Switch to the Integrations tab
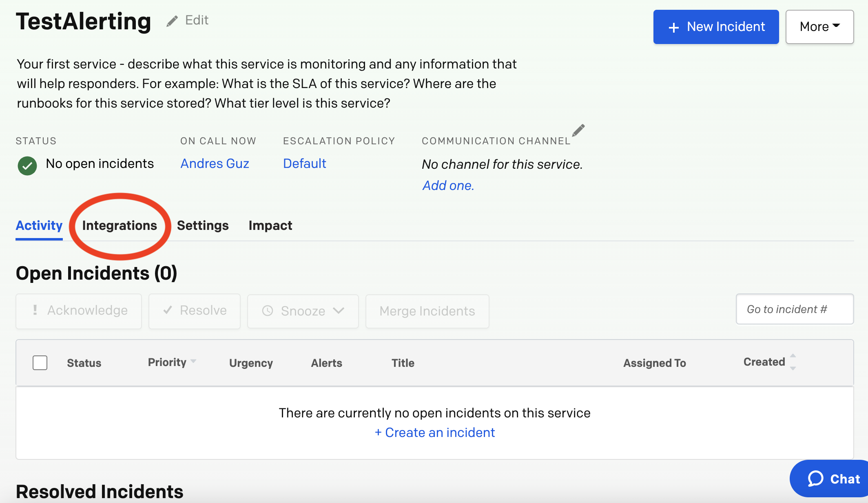The width and height of the screenshot is (868, 503). coord(120,225)
